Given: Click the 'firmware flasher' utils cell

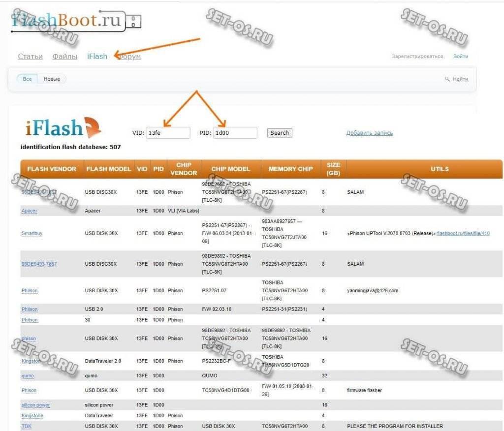Looking at the screenshot, I should pyautogui.click(x=365, y=390).
